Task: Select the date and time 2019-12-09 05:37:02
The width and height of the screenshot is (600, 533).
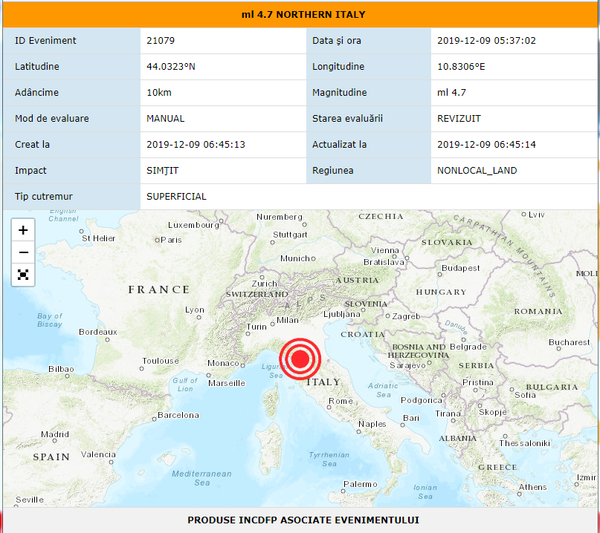Action: pos(487,41)
